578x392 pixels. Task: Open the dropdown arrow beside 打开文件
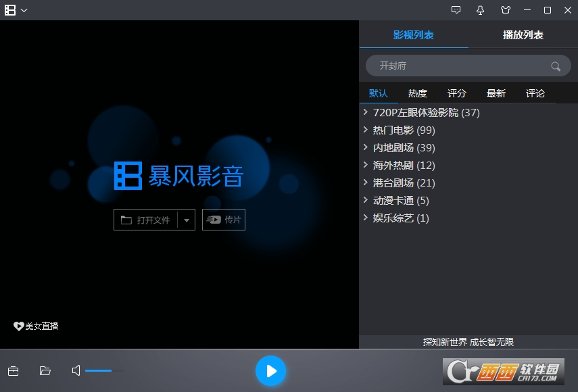(x=187, y=220)
